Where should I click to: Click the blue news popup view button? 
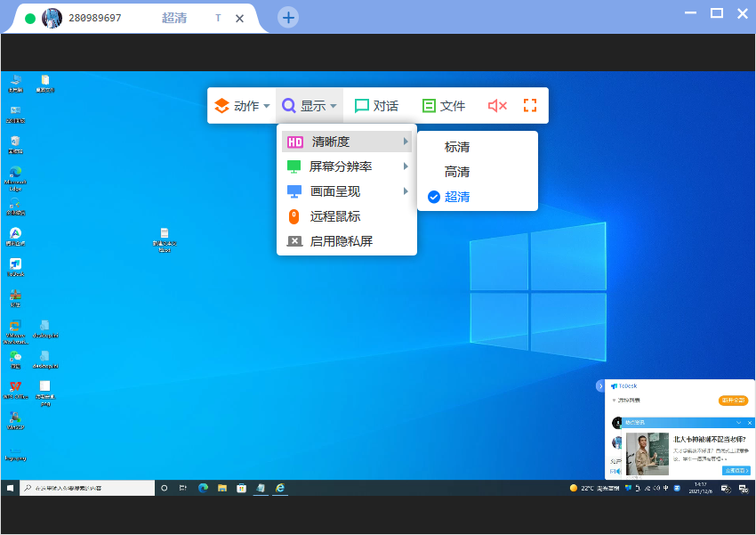coord(736,470)
